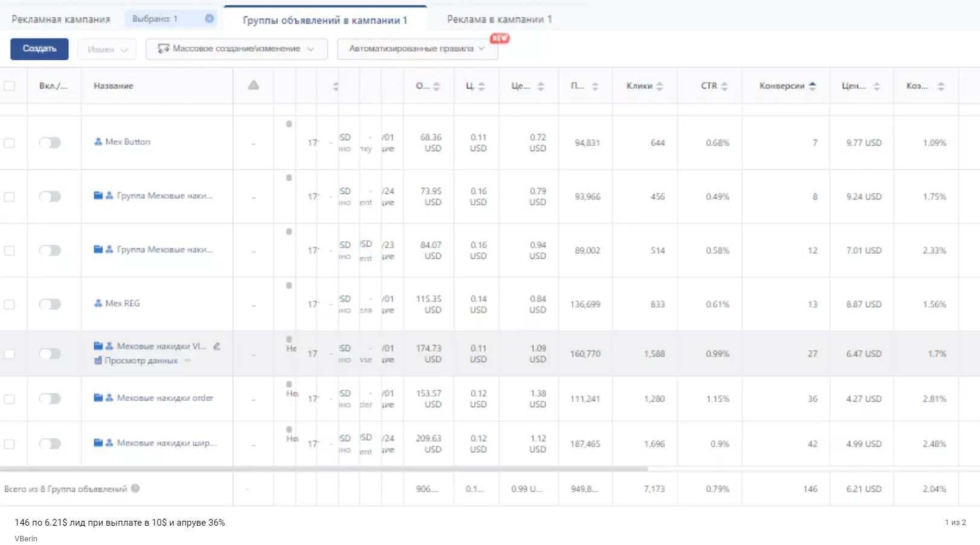Click the bulk edit icon in Массовое создание/изменение
The height and width of the screenshot is (545, 980).
pos(163,48)
